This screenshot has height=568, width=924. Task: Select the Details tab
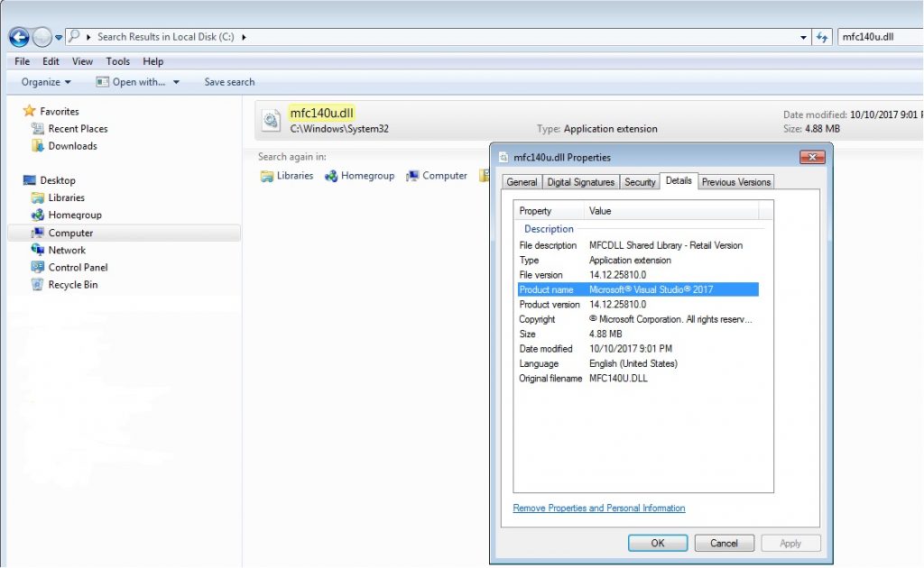click(679, 180)
